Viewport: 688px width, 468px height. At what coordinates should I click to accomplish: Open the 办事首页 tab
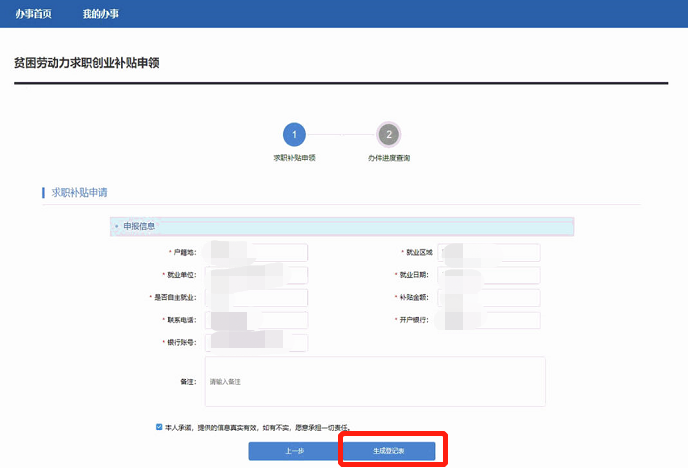33,14
